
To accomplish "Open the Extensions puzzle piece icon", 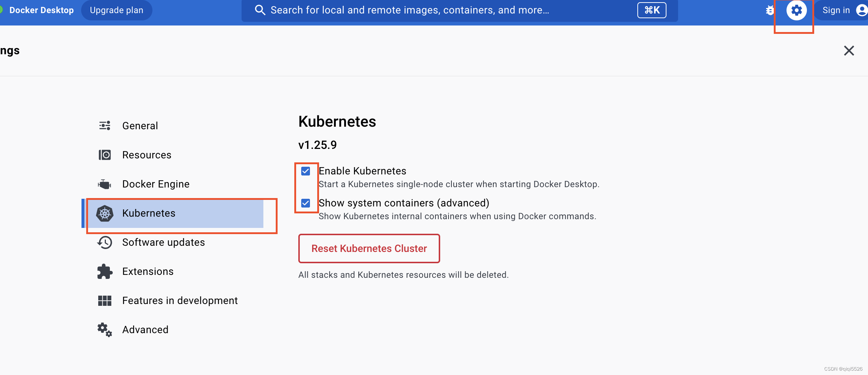I will (x=104, y=271).
